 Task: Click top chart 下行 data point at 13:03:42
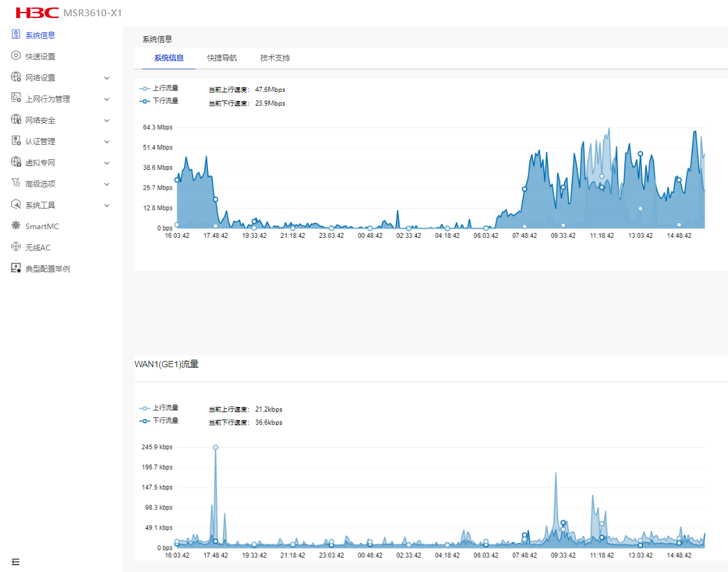click(640, 154)
